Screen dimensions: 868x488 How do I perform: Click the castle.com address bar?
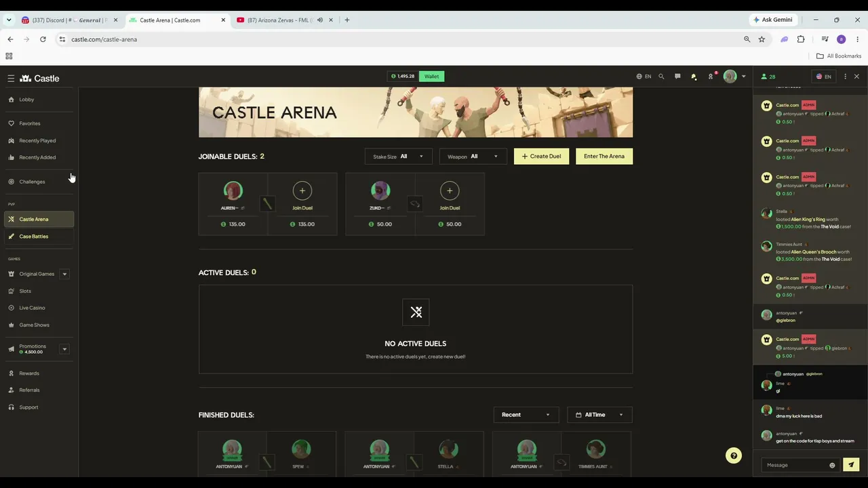tap(400, 39)
